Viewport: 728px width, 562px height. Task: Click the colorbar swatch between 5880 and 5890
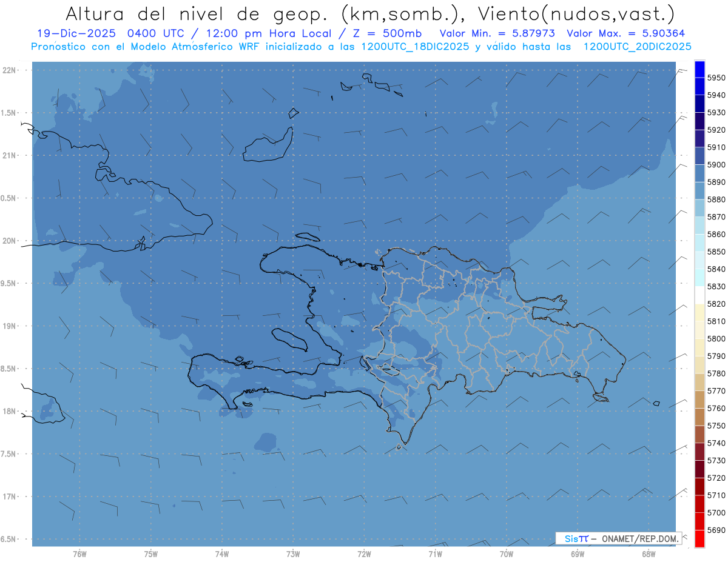click(x=699, y=191)
